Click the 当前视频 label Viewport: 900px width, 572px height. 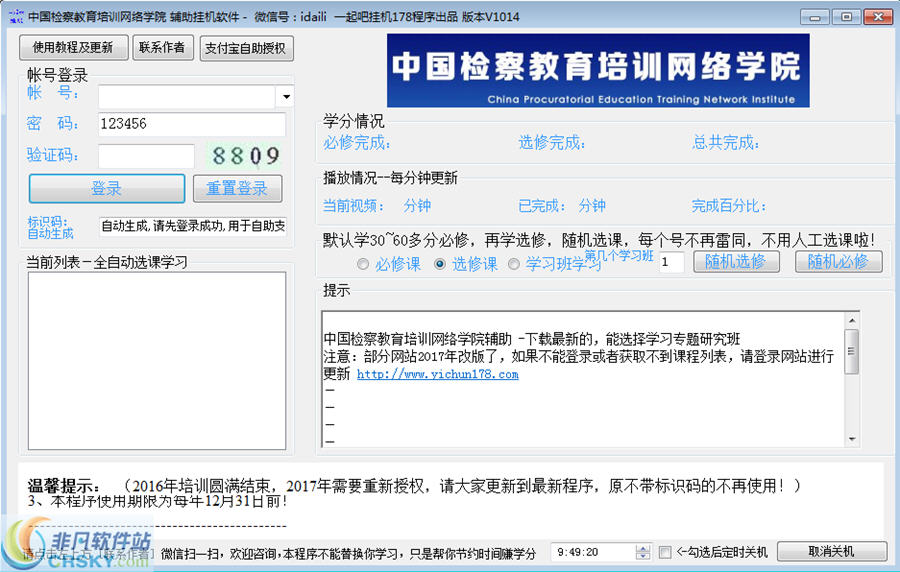click(x=353, y=205)
